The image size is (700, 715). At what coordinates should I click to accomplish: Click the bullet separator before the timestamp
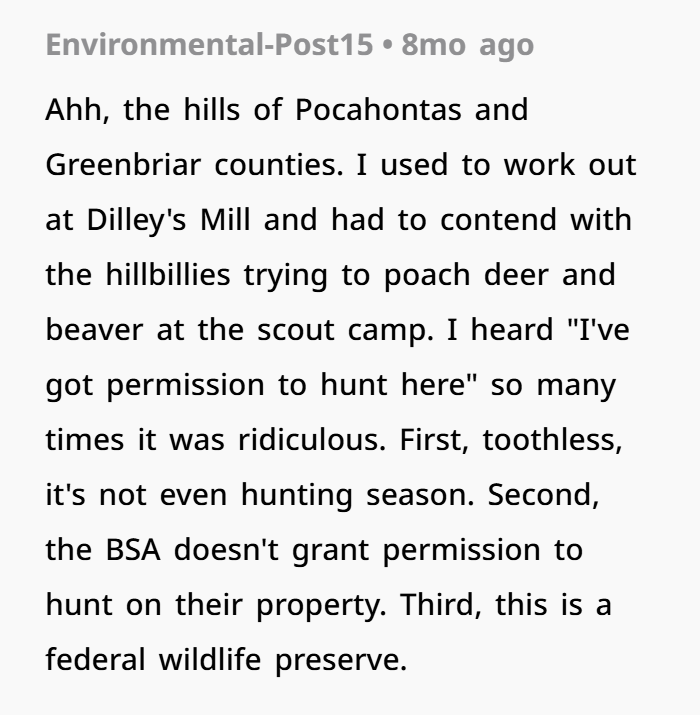pos(387,46)
